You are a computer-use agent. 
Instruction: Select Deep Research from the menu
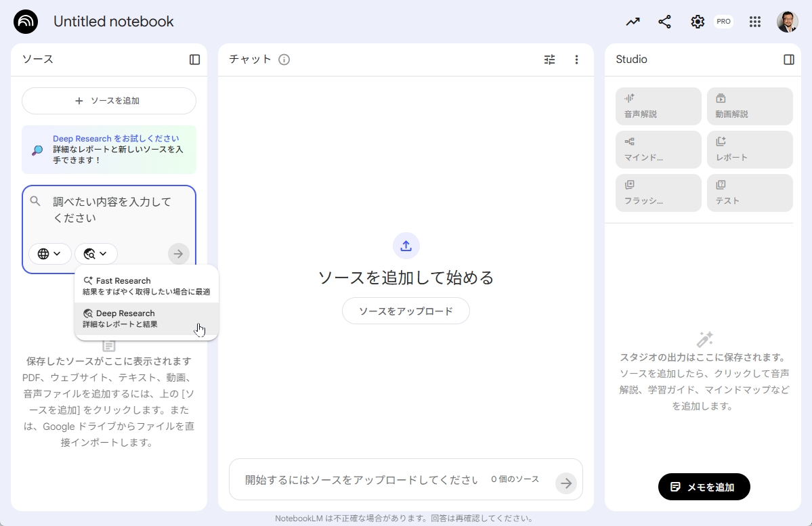pyautogui.click(x=147, y=317)
